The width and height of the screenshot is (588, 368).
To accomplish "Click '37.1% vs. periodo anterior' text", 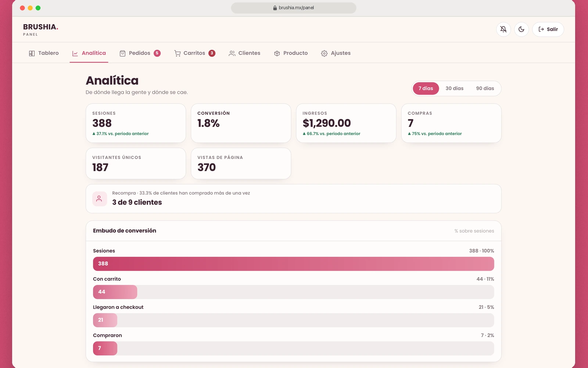I will [122, 134].
